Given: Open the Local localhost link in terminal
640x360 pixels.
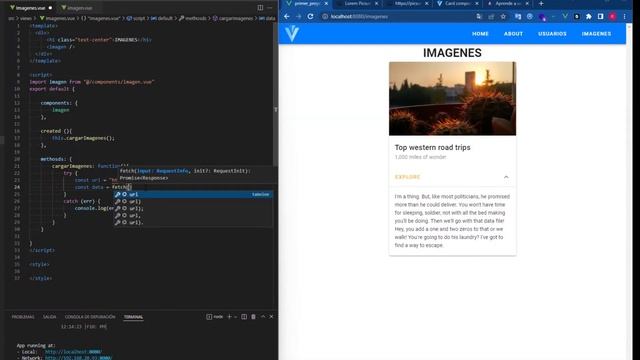Looking at the screenshot, I should tap(73, 351).
